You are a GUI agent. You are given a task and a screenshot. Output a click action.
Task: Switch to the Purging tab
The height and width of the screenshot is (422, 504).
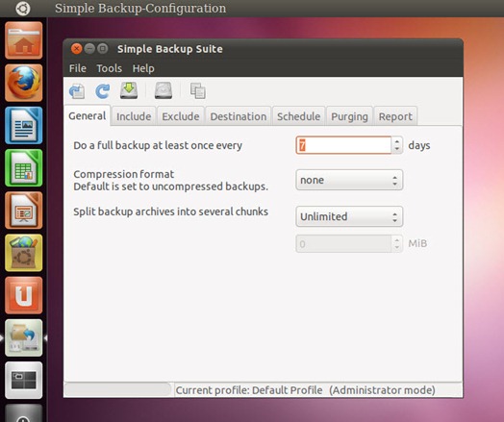click(x=349, y=116)
